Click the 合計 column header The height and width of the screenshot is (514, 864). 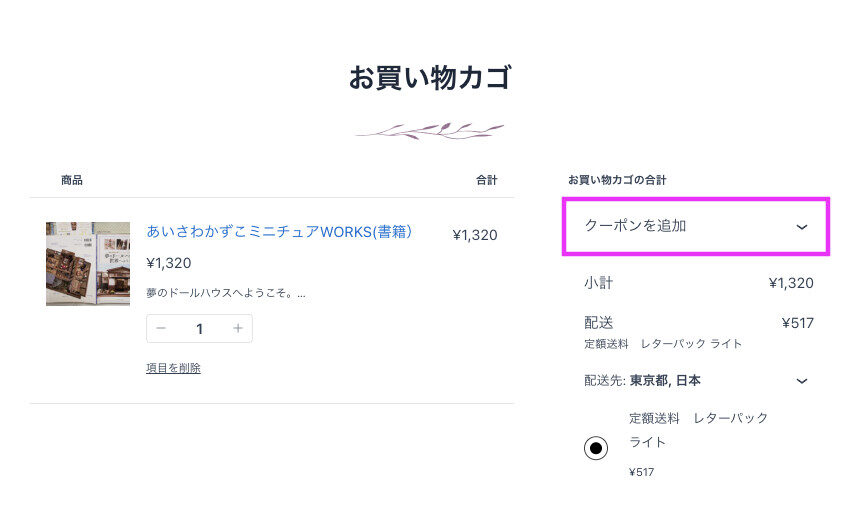click(x=487, y=180)
